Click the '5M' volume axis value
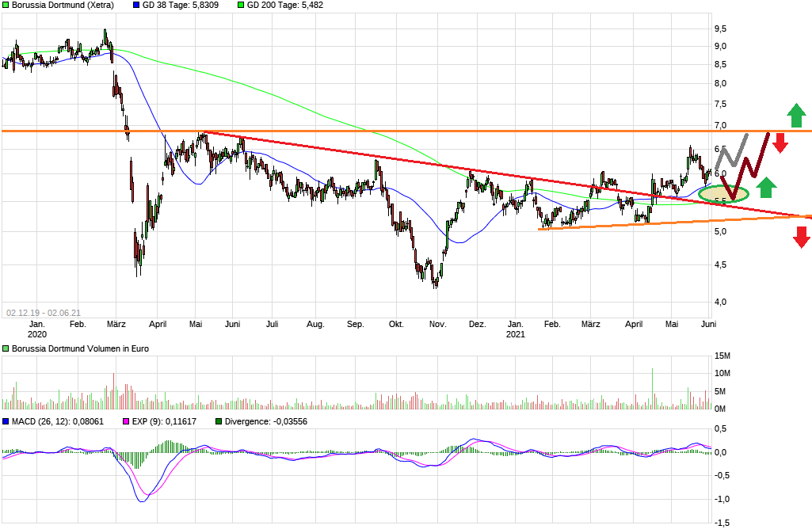812x529 pixels. click(x=720, y=391)
